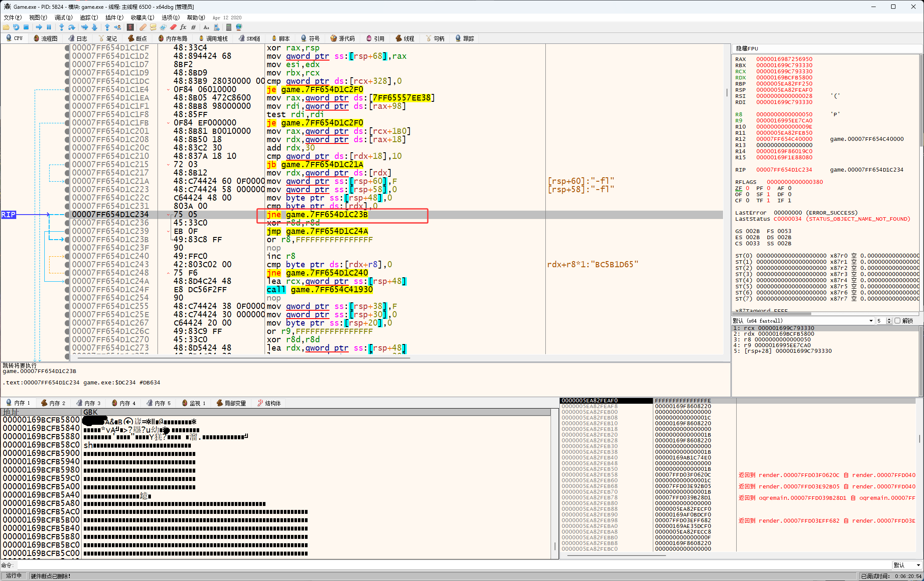Open the calculator tool icon
Viewport: 924px width, 581px height.
pyautogui.click(x=228, y=27)
